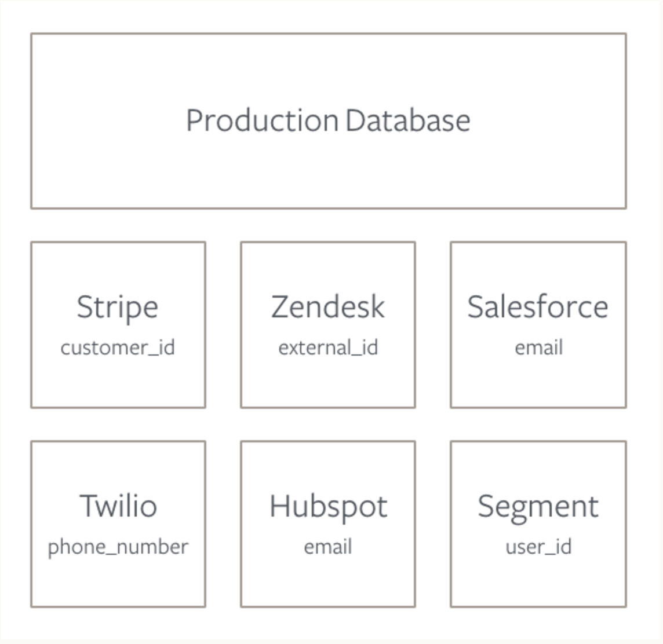Select the Segment heading text

(538, 506)
